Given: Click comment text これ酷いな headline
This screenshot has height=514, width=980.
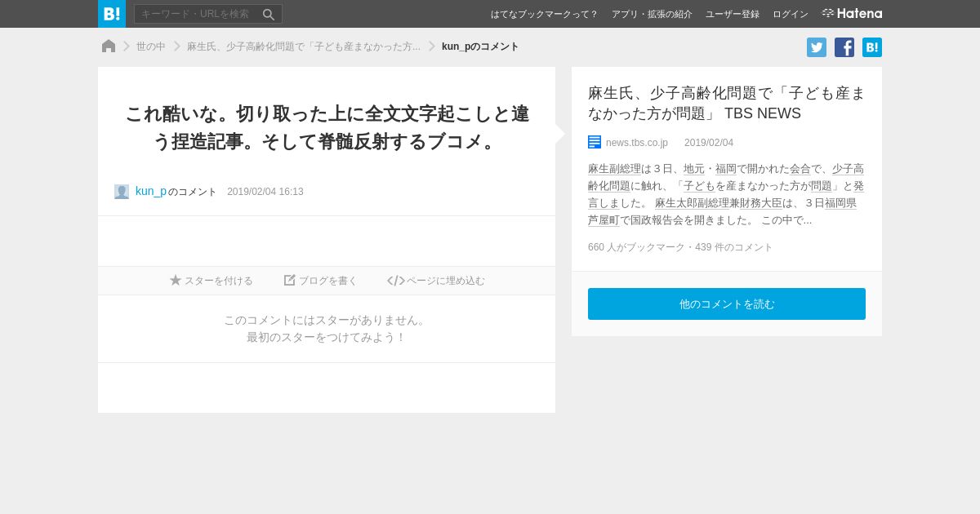Looking at the screenshot, I should [x=327, y=127].
